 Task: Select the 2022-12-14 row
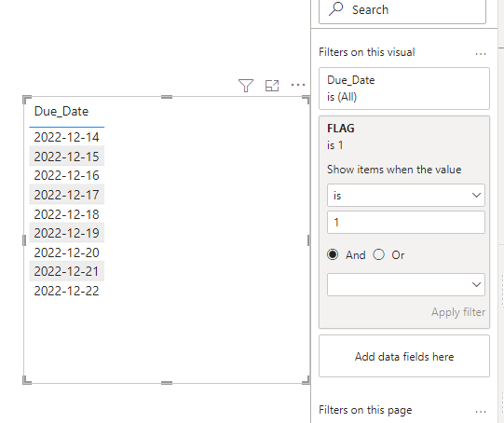(x=66, y=137)
